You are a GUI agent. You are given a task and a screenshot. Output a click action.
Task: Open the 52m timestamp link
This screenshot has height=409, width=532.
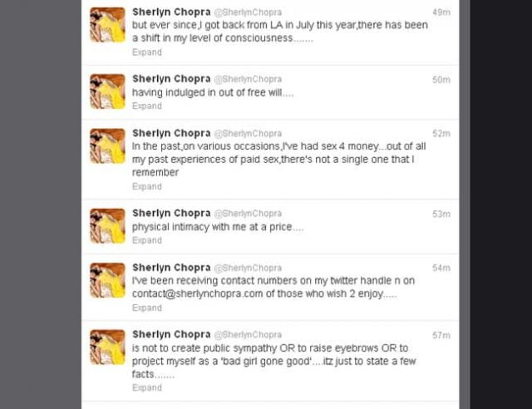(x=441, y=134)
